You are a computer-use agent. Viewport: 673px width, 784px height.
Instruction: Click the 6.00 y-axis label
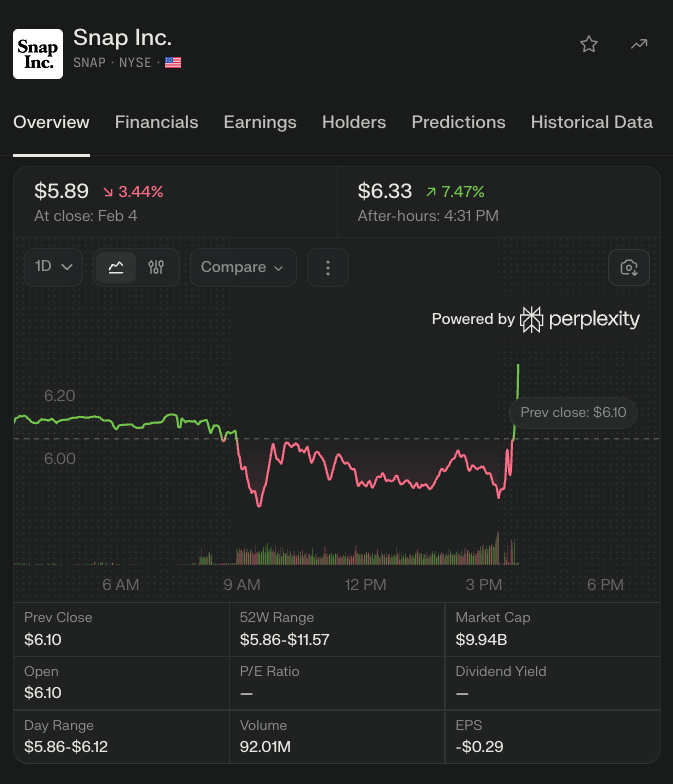point(60,459)
